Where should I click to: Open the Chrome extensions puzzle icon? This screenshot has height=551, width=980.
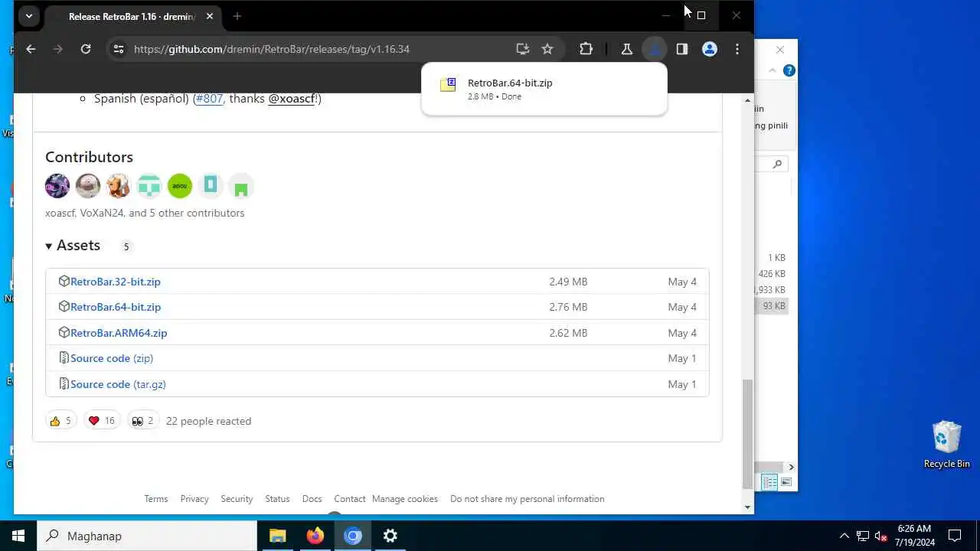pos(586,49)
